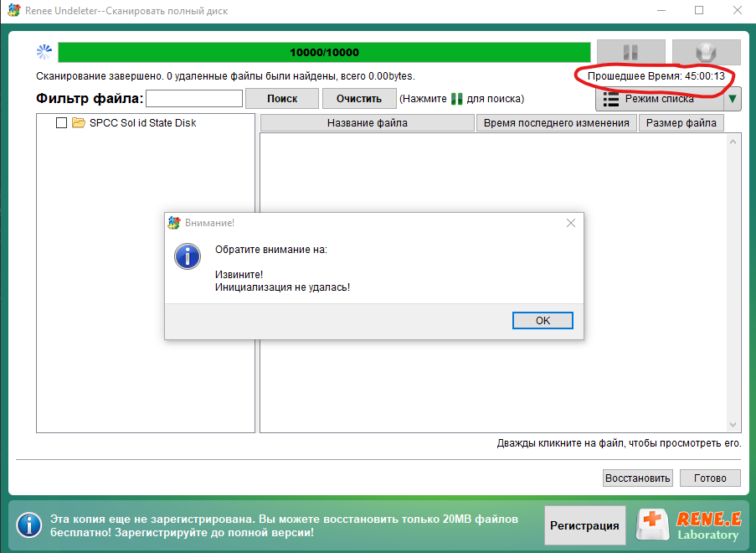The width and height of the screenshot is (756, 553).
Task: Click the Очистить button
Action: click(x=358, y=98)
